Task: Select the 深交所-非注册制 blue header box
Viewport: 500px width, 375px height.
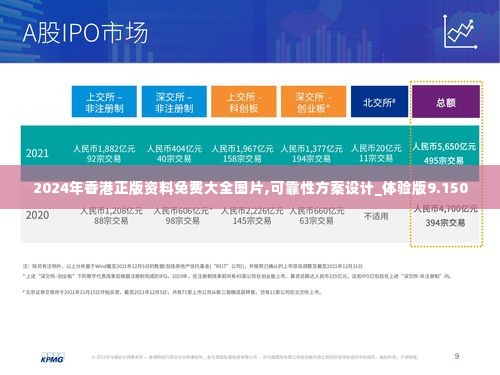Action: click(174, 102)
